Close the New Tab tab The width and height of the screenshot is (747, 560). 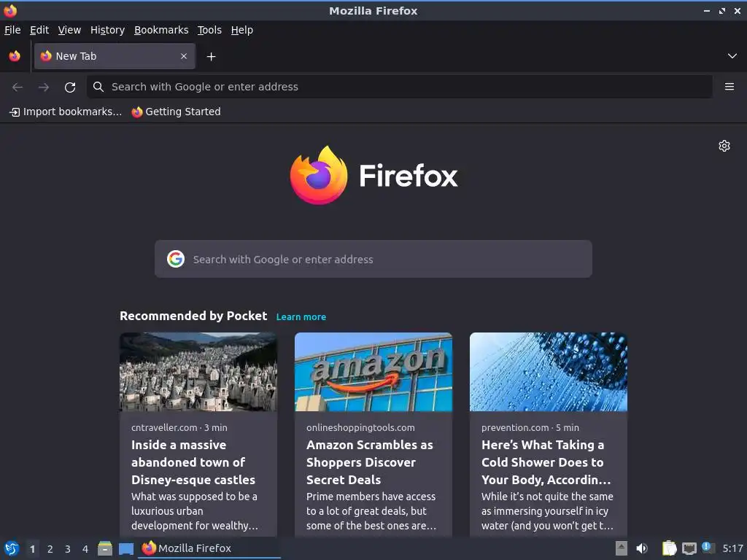click(184, 56)
